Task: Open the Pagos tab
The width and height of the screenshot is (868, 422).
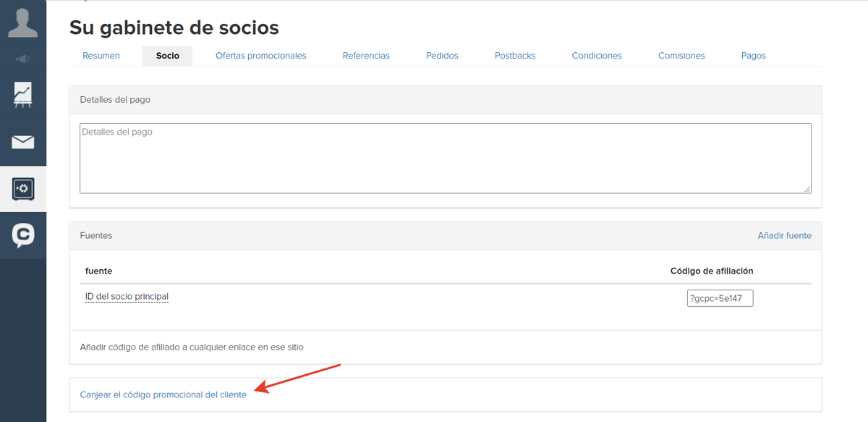Action: click(754, 56)
